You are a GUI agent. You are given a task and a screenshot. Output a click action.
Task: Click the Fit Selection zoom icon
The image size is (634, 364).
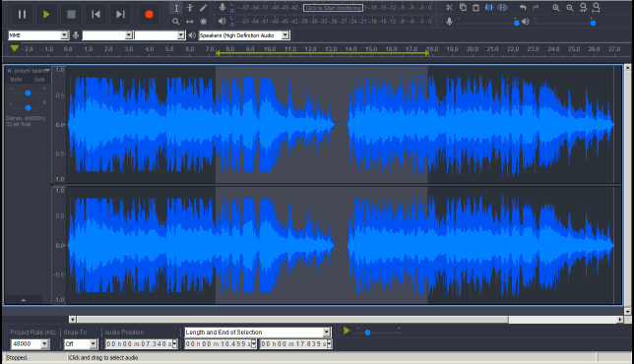(583, 8)
